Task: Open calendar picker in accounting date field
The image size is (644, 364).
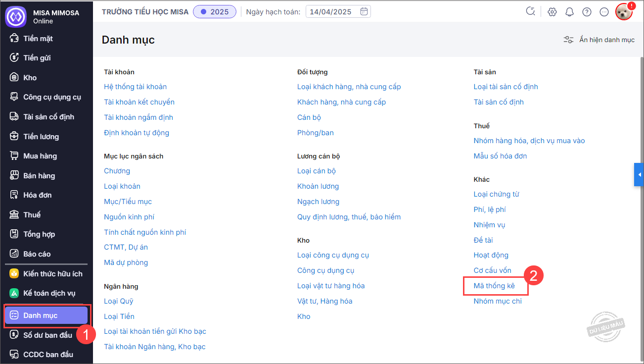Action: (x=364, y=12)
